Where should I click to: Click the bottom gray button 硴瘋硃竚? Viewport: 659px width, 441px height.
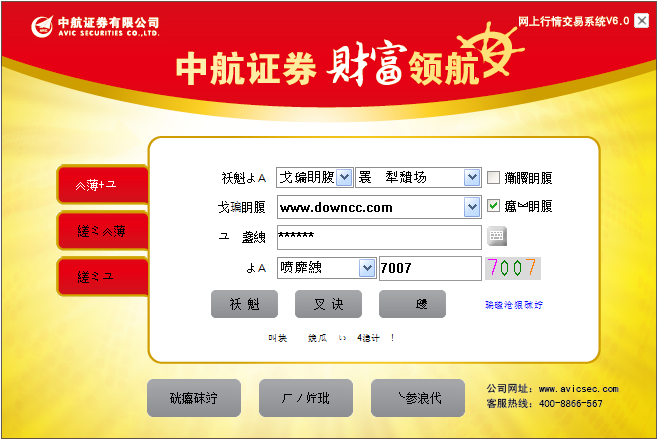pos(194,398)
